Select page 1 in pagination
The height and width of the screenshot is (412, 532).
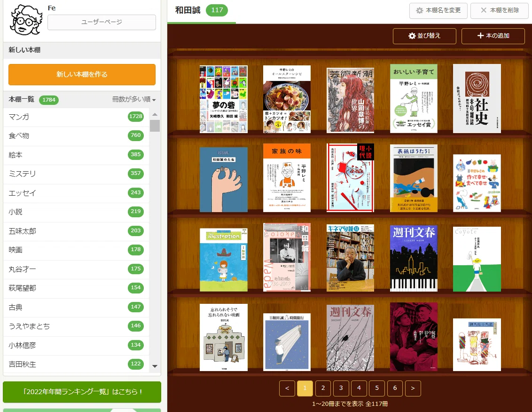[x=305, y=388]
